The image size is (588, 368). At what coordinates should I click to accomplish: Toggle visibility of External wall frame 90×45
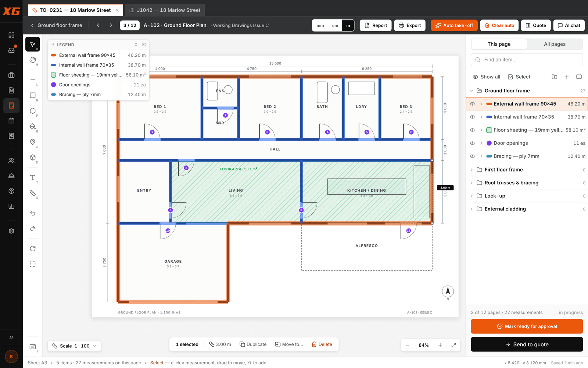[x=473, y=104]
